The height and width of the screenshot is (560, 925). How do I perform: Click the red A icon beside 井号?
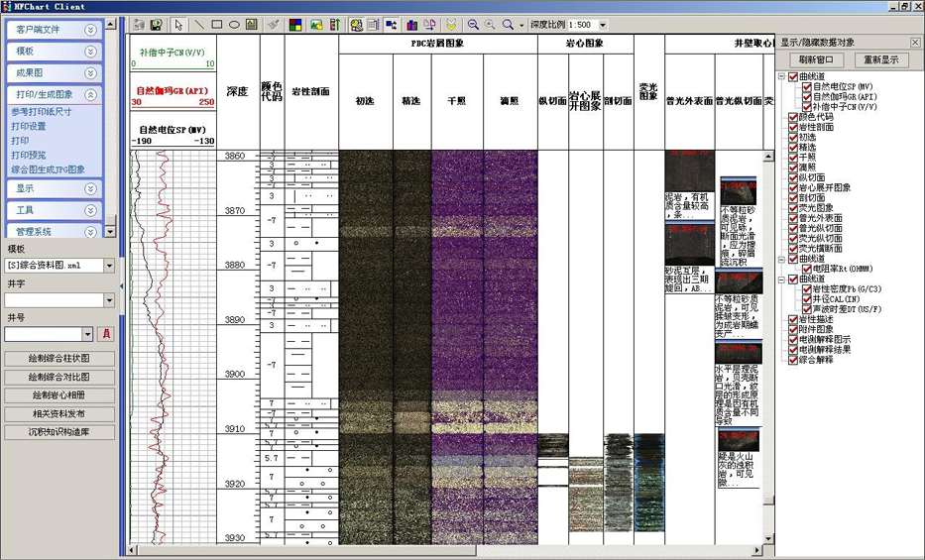pyautogui.click(x=107, y=334)
